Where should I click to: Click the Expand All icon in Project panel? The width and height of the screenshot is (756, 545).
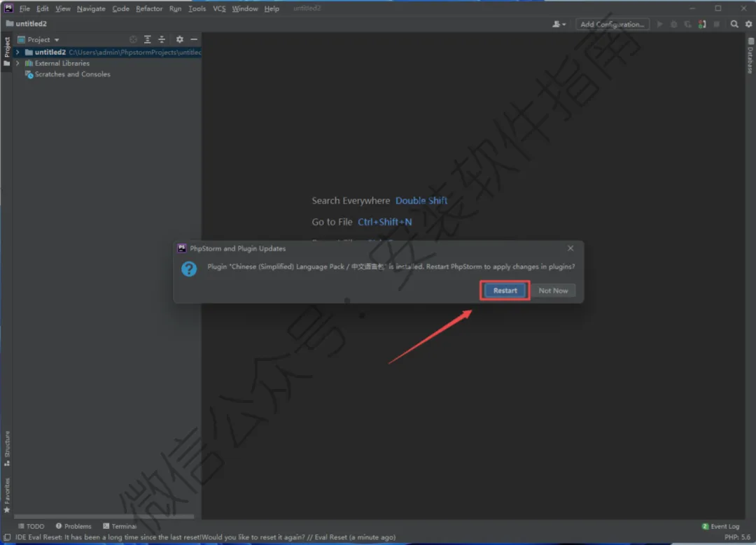148,39
